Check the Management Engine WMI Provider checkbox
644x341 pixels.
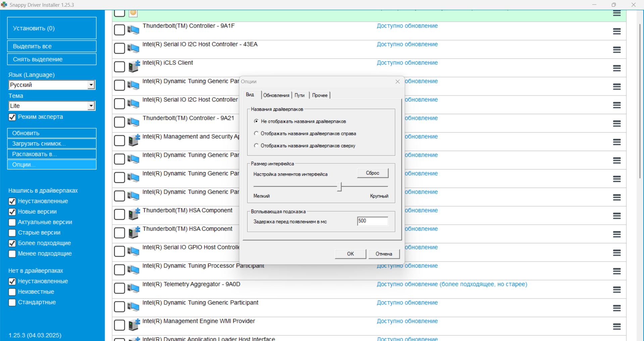(119, 325)
